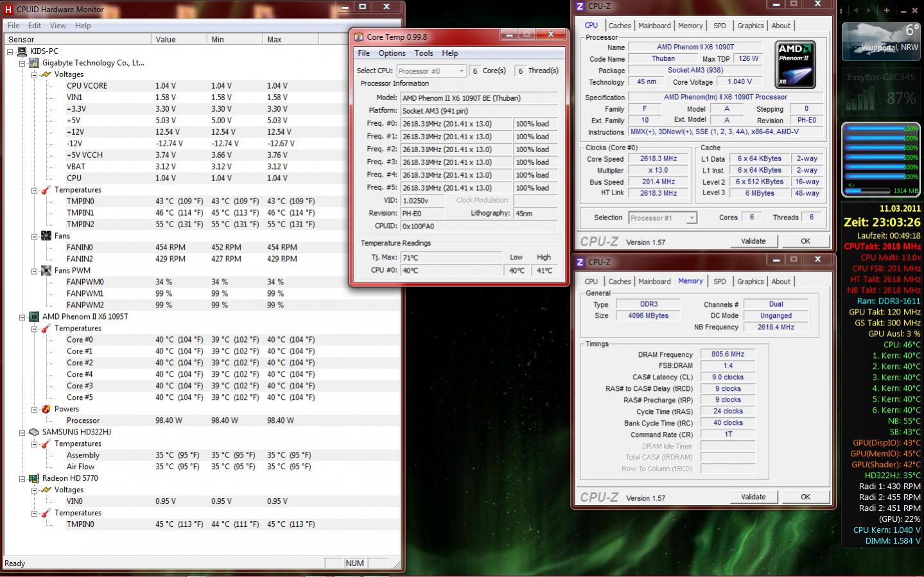Screen dimensions: 924x577
Task: Click the CPUID 0x100FA0 field
Action: tap(478, 226)
